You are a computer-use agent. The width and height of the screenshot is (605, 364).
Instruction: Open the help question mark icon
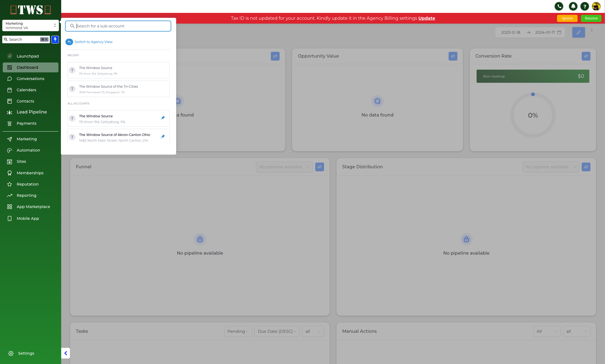coord(584,6)
